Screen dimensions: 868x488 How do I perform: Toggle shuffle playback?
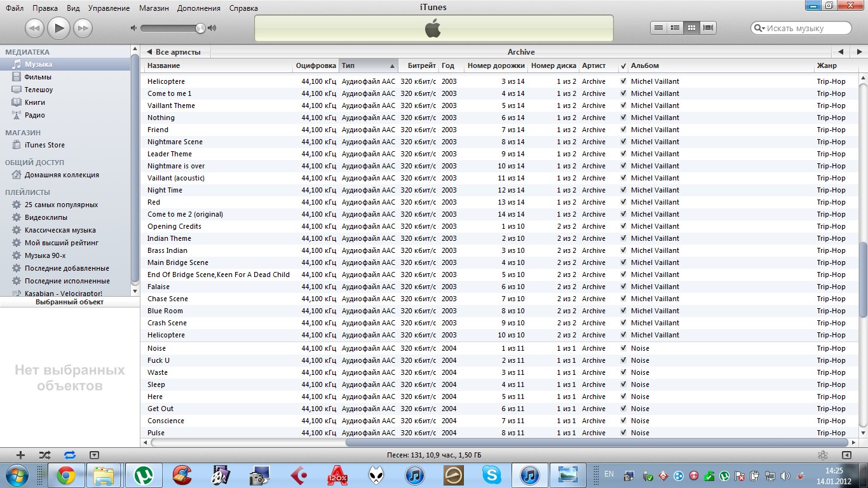pos(44,455)
